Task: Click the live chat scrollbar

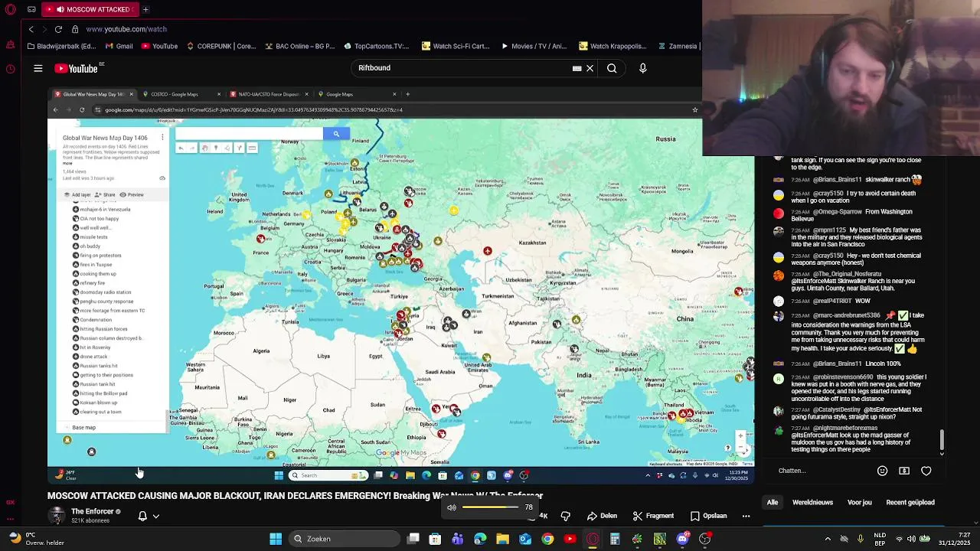Action: tap(942, 439)
